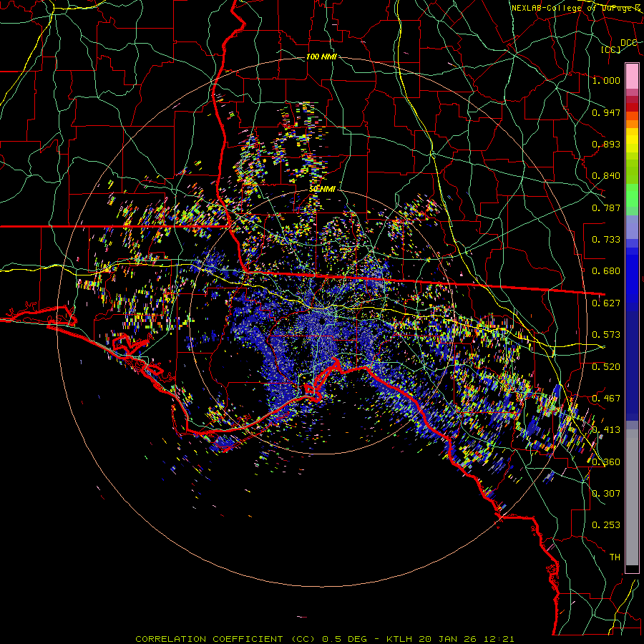Click the TH threshold label on legend
The height and width of the screenshot is (644, 644).
pyautogui.click(x=615, y=557)
